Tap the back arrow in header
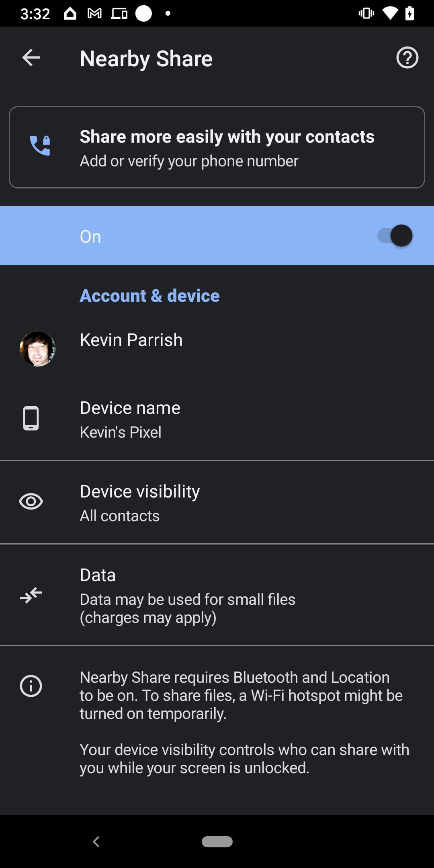The image size is (434, 868). tap(31, 58)
